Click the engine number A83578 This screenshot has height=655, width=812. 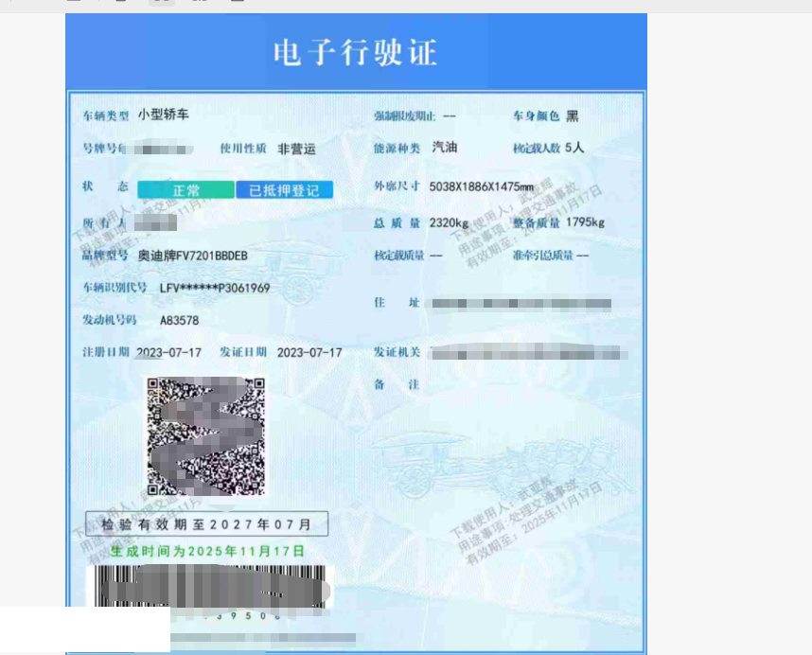tap(179, 320)
